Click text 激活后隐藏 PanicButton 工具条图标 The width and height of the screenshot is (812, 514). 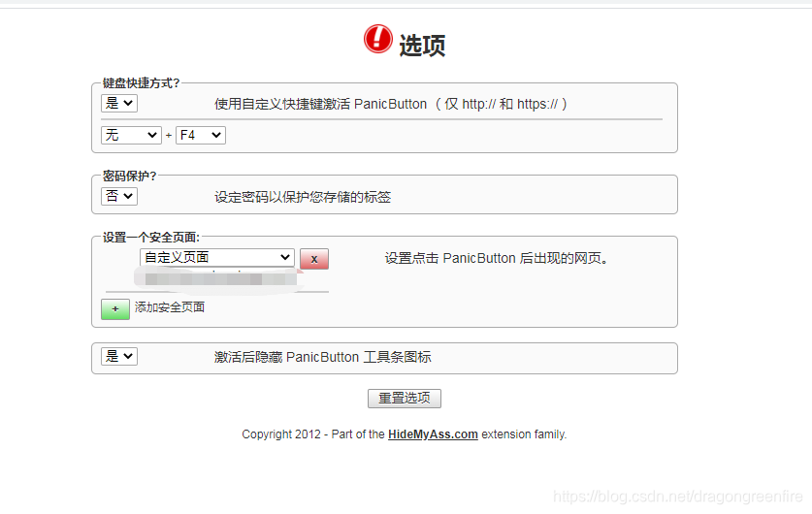(323, 357)
